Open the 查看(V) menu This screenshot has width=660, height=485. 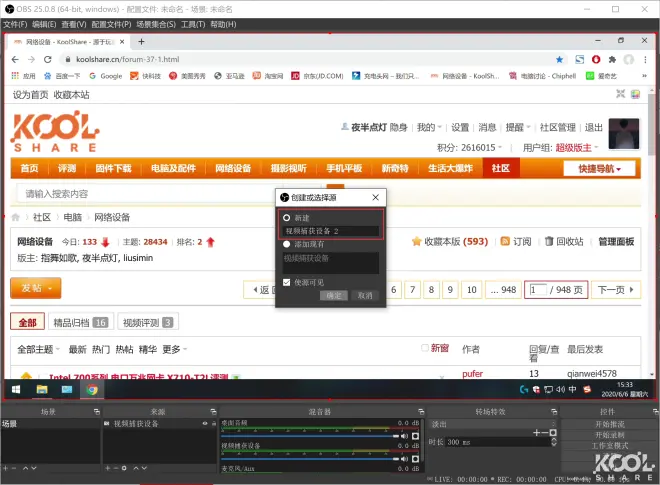[x=74, y=24]
